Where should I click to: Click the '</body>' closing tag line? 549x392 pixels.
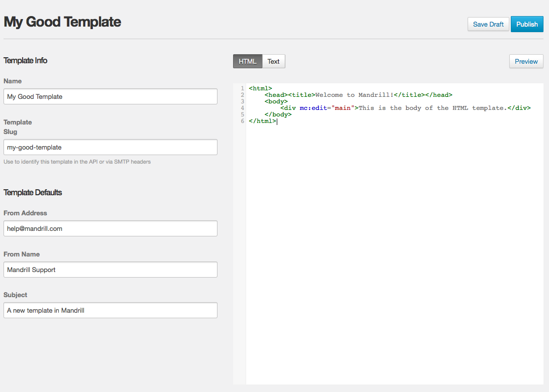[x=278, y=114]
